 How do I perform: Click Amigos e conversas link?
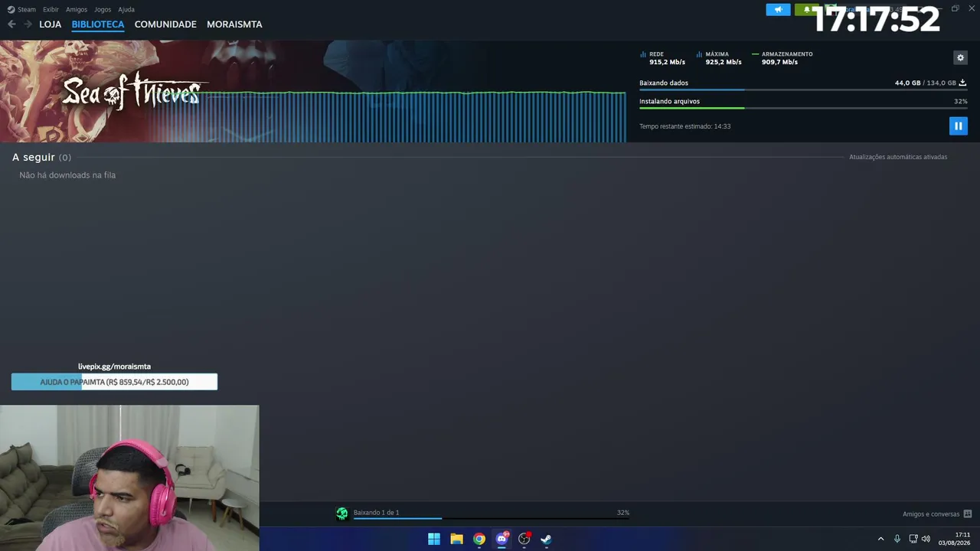931,514
